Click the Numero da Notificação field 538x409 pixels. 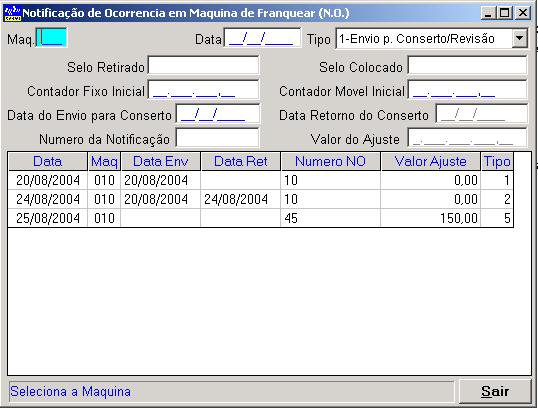click(x=218, y=138)
